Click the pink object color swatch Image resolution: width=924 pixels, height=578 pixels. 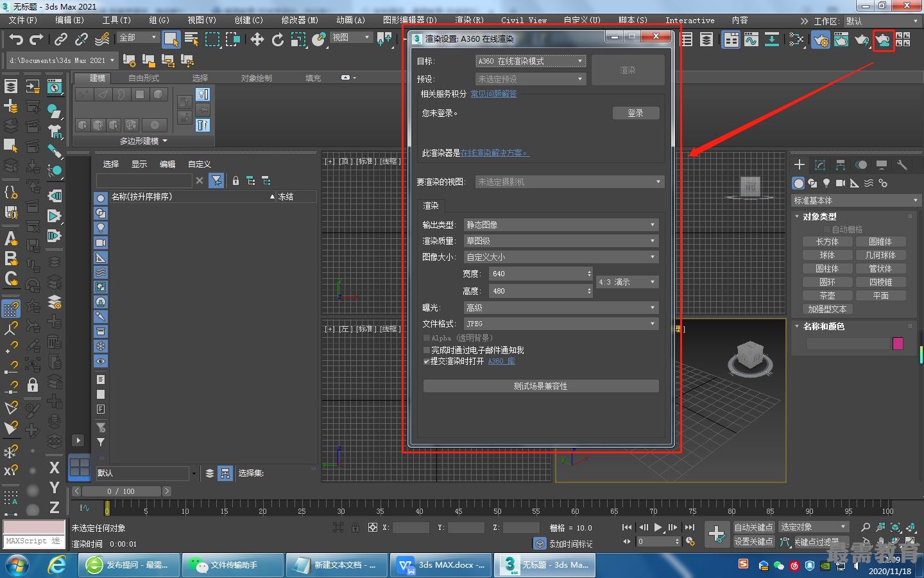coord(898,344)
